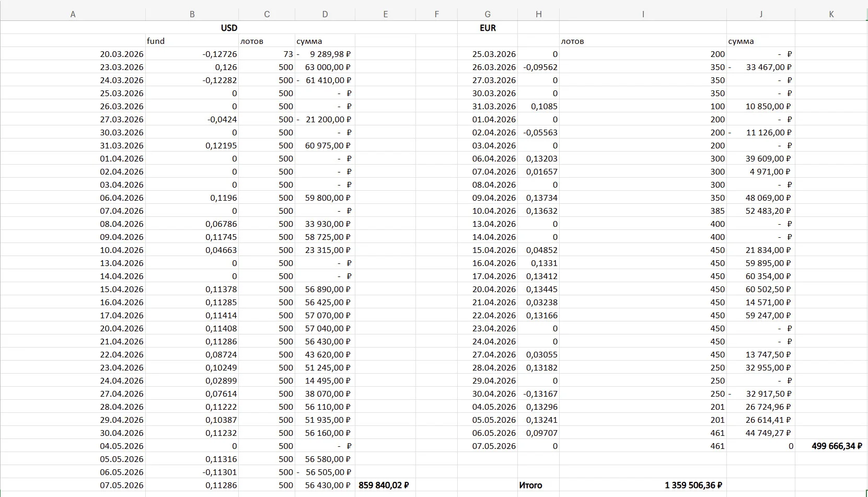Click the 63 000,00 ₽ amount cell
This screenshot has height=497, width=868.
pyautogui.click(x=325, y=67)
